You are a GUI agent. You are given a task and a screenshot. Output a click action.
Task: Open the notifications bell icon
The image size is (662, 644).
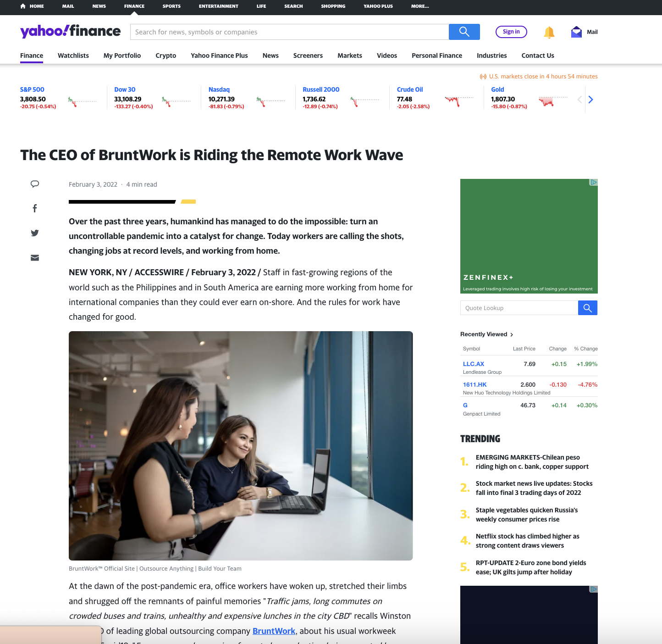coord(549,32)
